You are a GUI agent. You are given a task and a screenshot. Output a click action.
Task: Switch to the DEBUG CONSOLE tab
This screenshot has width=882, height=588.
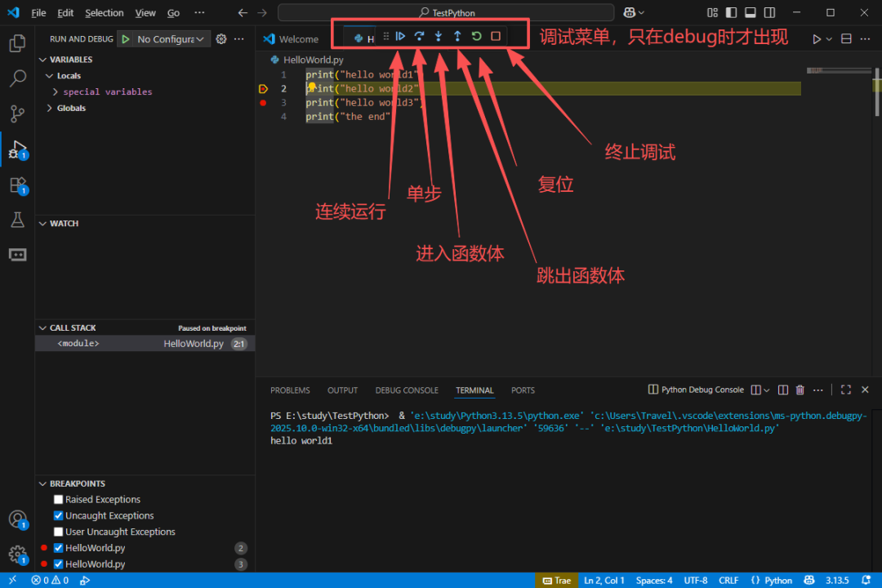pos(407,390)
